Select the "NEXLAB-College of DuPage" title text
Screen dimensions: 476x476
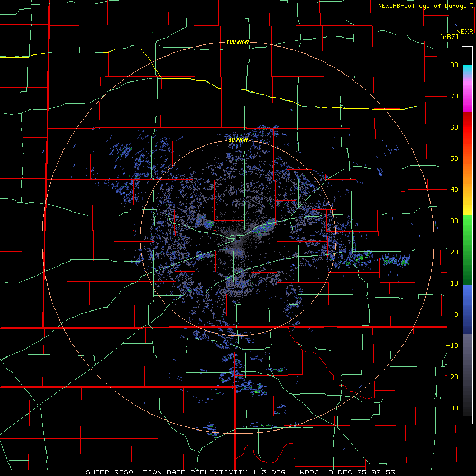pos(422,6)
